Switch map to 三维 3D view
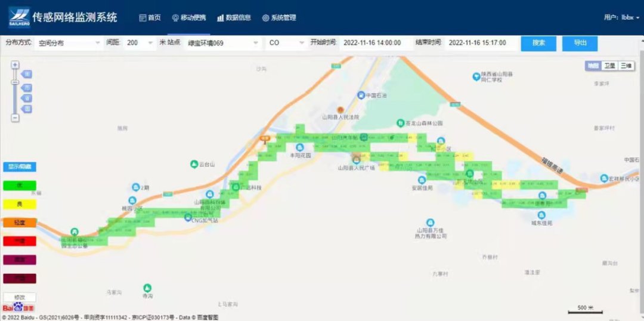The image size is (644, 321). [x=626, y=66]
